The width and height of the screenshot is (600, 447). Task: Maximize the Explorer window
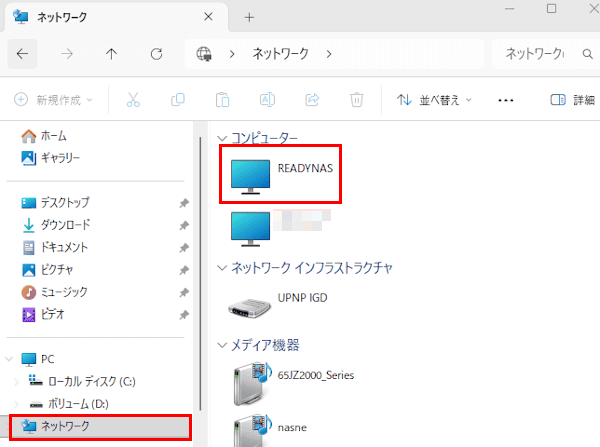(551, 8)
